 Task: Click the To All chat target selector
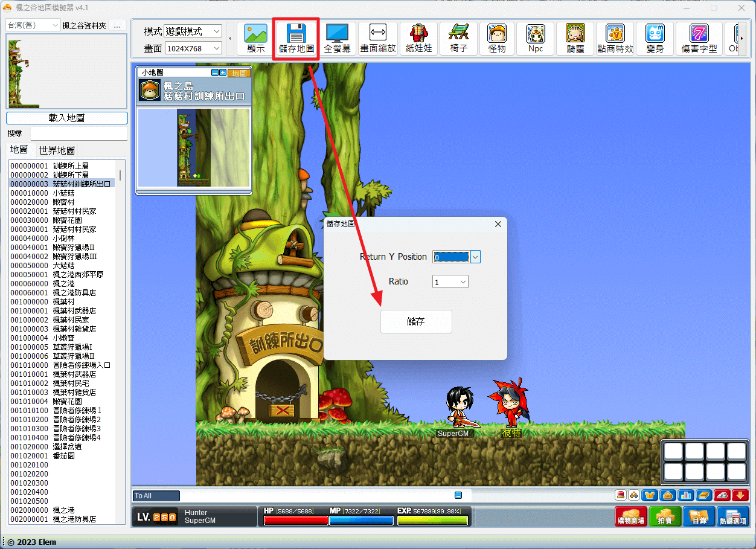(156, 496)
